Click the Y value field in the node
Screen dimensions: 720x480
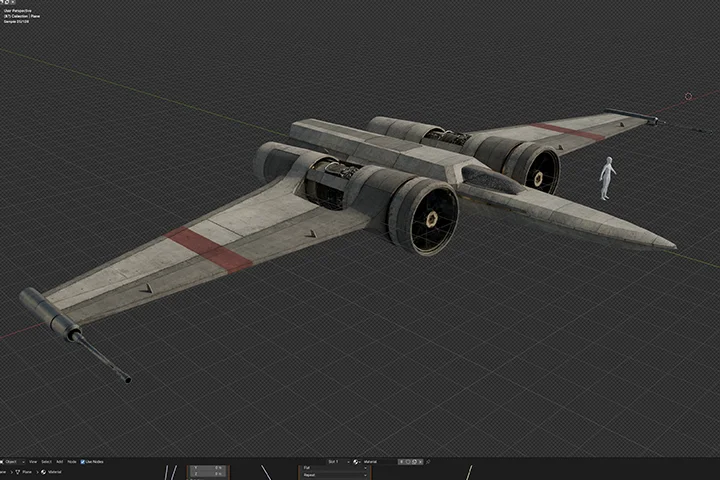pyautogui.click(x=208, y=468)
